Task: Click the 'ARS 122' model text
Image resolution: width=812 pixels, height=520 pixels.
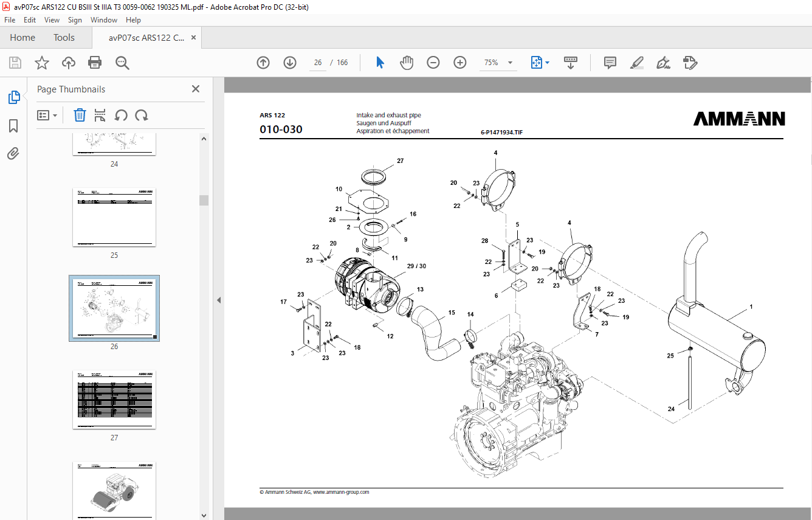Action: (x=272, y=115)
